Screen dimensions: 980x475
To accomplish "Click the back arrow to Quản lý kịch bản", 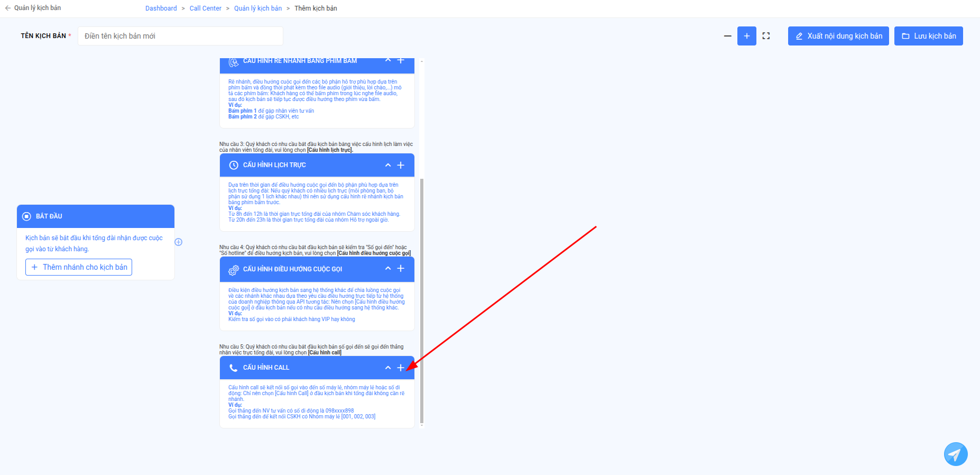I will [7, 8].
